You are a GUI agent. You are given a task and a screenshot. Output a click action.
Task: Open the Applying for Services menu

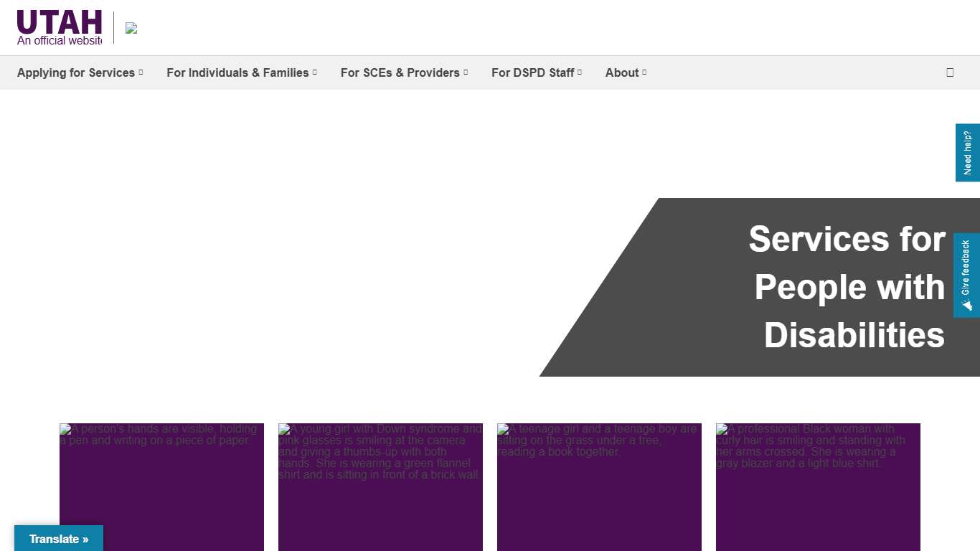76,72
